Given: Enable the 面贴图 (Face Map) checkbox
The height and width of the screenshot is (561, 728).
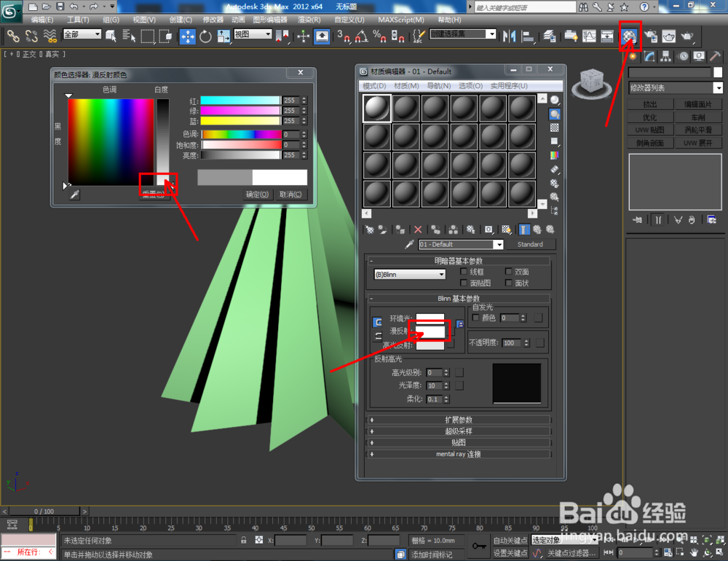Looking at the screenshot, I should point(463,283).
